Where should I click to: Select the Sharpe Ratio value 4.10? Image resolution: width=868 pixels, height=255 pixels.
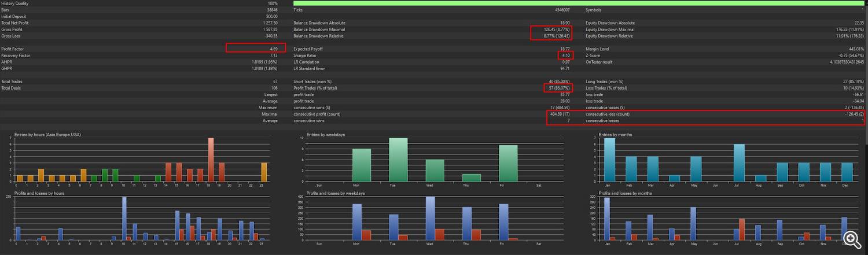click(566, 56)
